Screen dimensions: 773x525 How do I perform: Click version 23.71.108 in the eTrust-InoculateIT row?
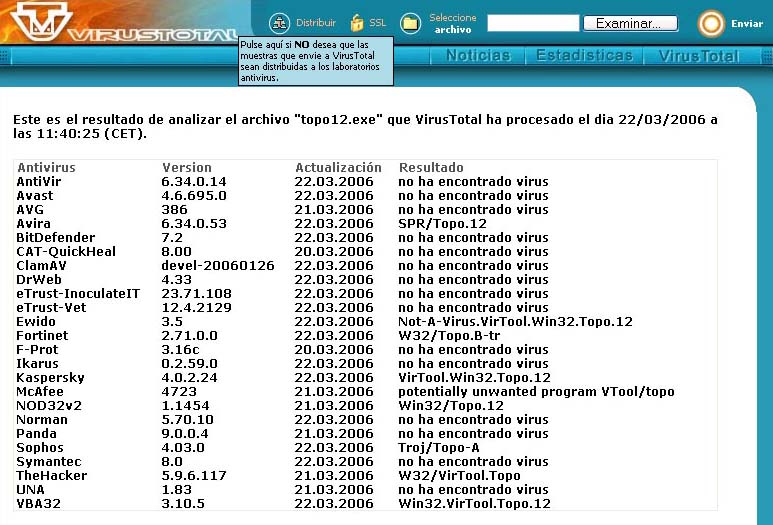[x=196, y=294]
